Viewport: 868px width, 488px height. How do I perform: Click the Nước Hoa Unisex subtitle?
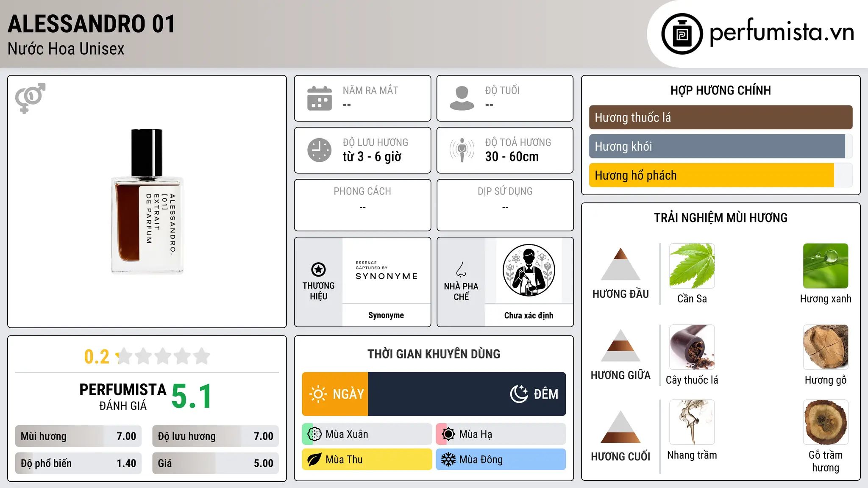(66, 49)
